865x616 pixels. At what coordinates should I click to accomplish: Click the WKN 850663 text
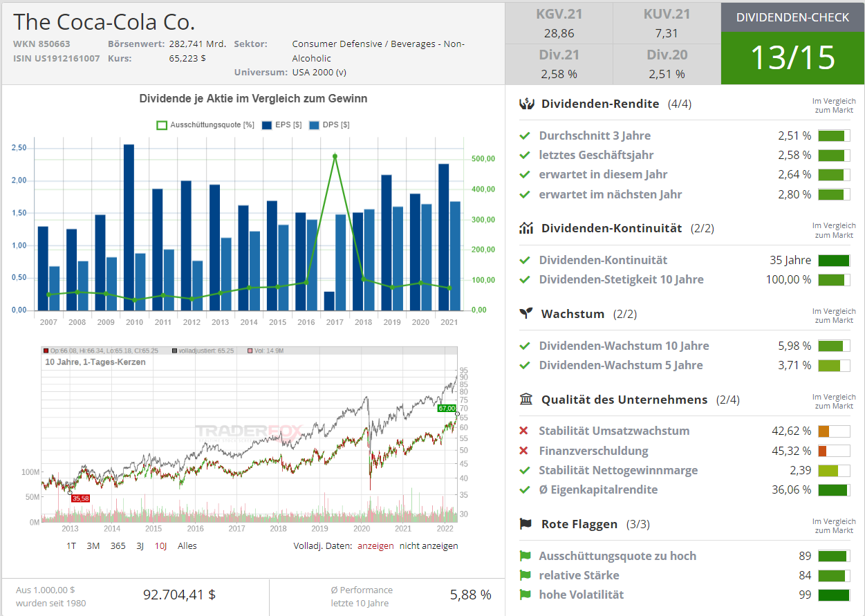(41, 44)
